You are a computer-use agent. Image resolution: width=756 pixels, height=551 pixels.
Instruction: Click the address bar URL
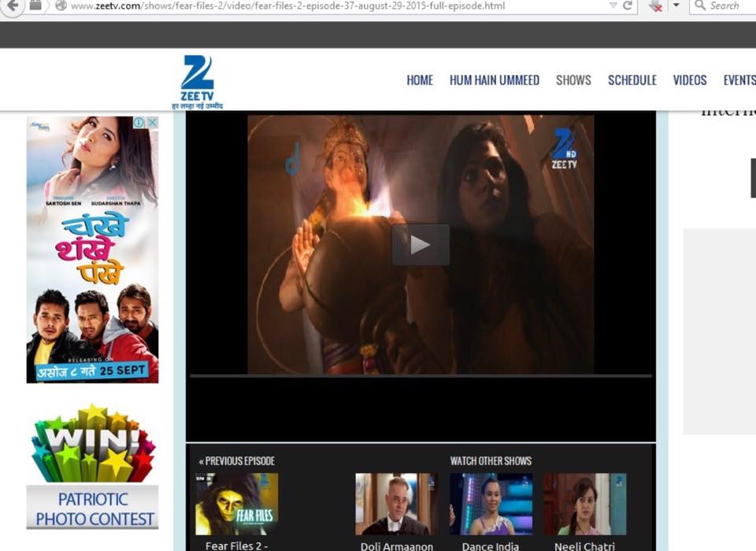[288, 6]
